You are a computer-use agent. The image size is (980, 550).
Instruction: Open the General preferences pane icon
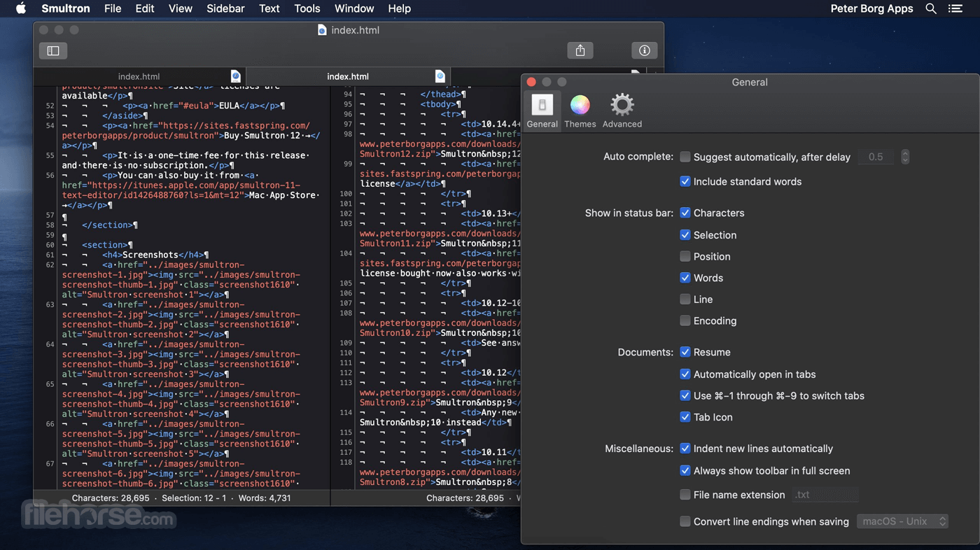[x=542, y=105]
